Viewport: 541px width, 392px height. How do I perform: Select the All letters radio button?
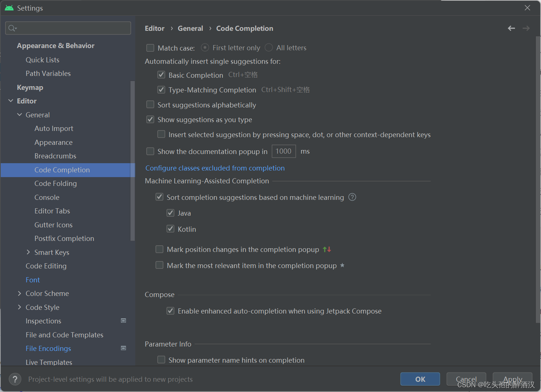pyautogui.click(x=269, y=48)
